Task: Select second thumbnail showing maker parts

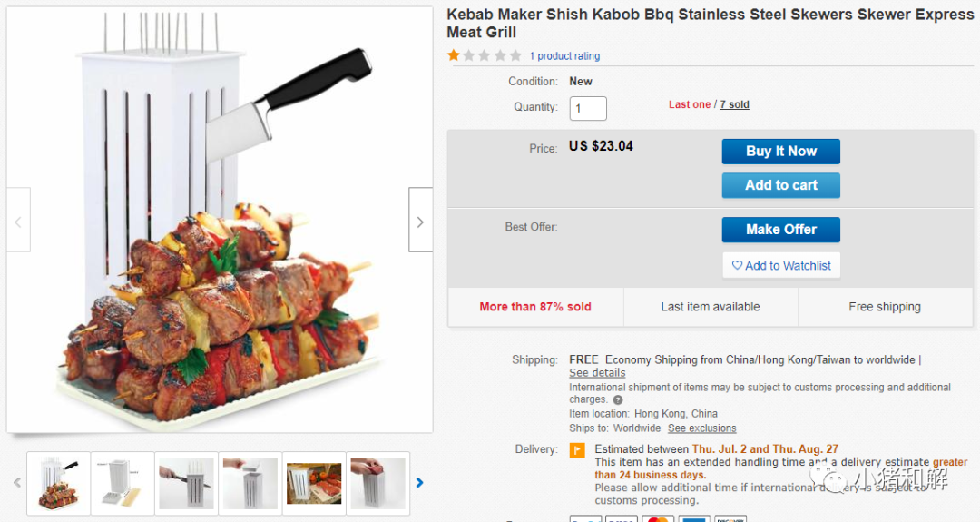Action: coord(122,484)
